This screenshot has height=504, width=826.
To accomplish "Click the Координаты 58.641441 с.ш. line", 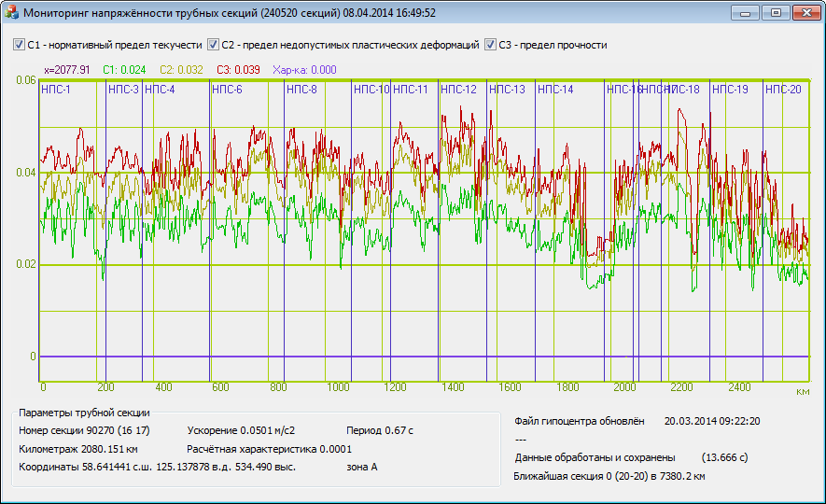I will tap(157, 468).
